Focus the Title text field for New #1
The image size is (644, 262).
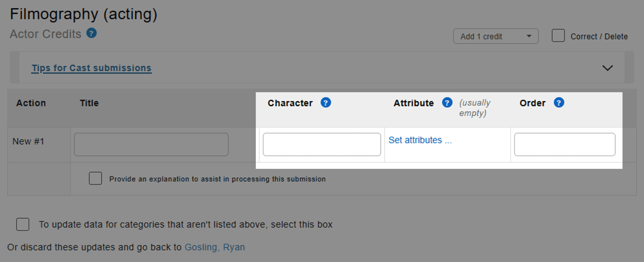point(151,144)
